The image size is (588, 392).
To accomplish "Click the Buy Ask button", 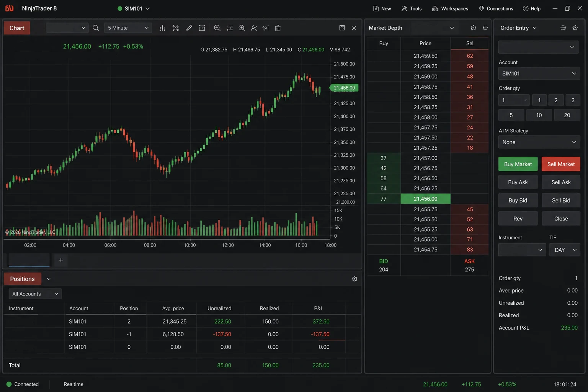I will [518, 182].
